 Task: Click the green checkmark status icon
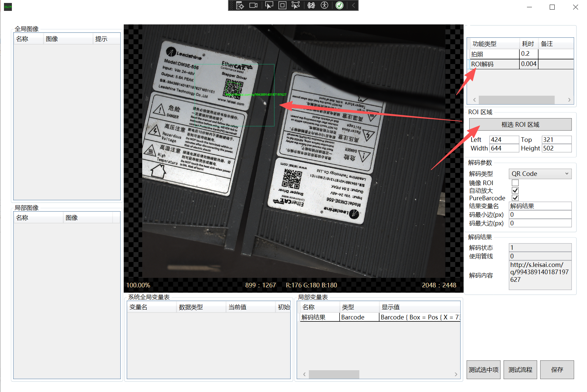point(340,5)
